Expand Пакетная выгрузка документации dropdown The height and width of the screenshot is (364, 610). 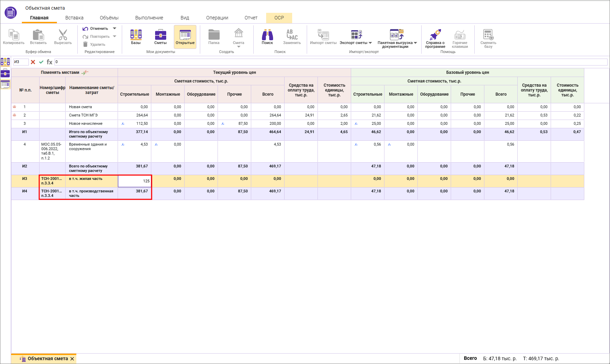point(415,43)
